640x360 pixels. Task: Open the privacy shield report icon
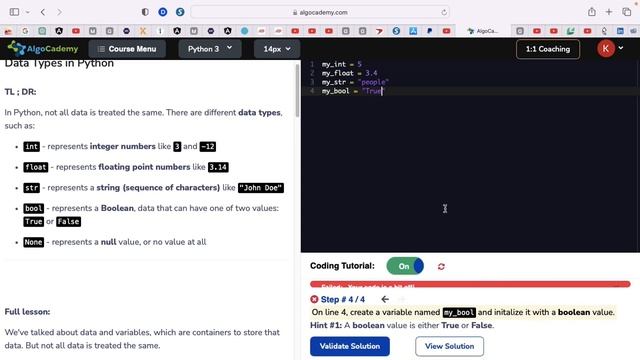tap(145, 12)
